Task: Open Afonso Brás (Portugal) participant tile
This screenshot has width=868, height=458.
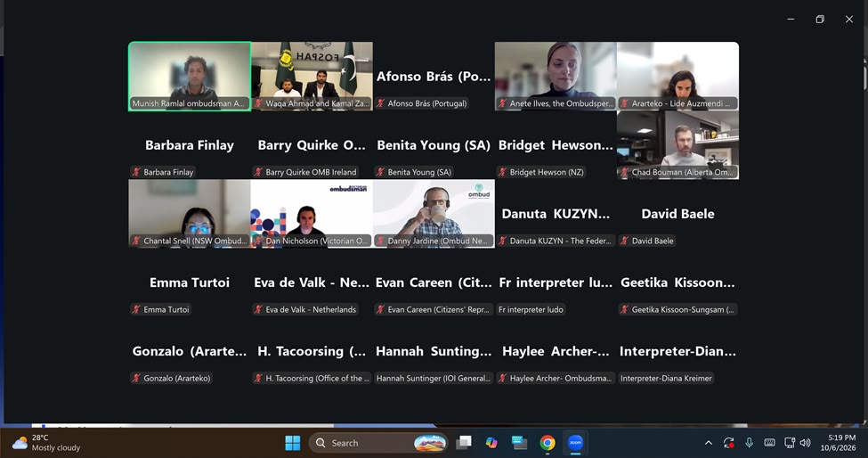Action: [434, 77]
